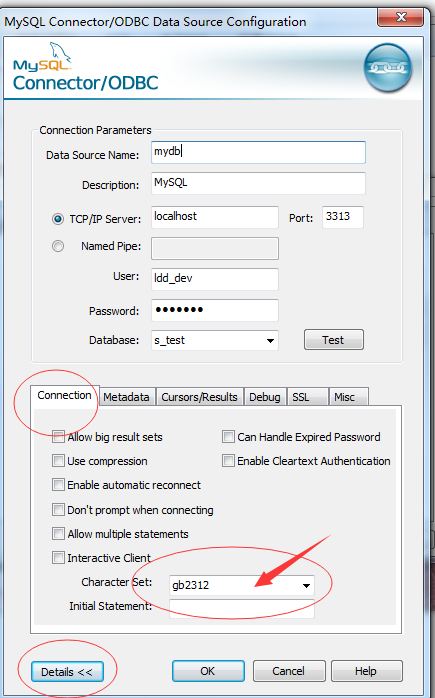
Task: Tick Can Handle Expired Password checkbox
Action: [228, 437]
